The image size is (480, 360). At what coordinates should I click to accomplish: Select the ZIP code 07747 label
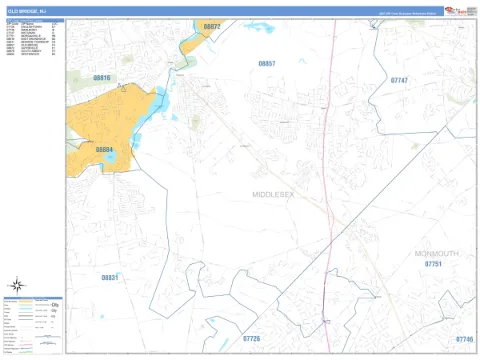tap(399, 80)
